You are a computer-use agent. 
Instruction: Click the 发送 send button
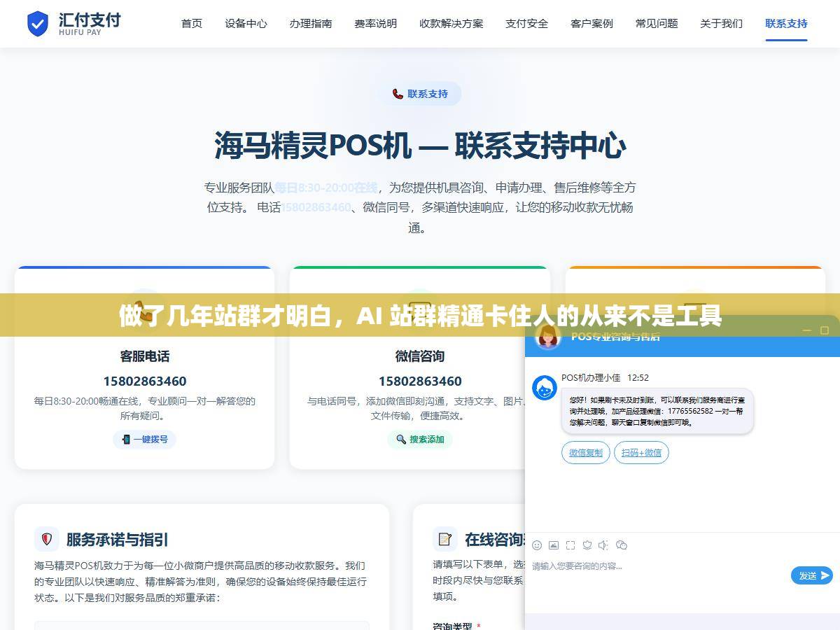pyautogui.click(x=812, y=575)
